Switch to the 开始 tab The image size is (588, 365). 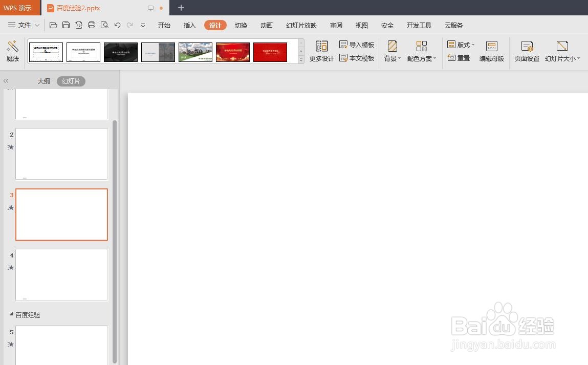(164, 25)
